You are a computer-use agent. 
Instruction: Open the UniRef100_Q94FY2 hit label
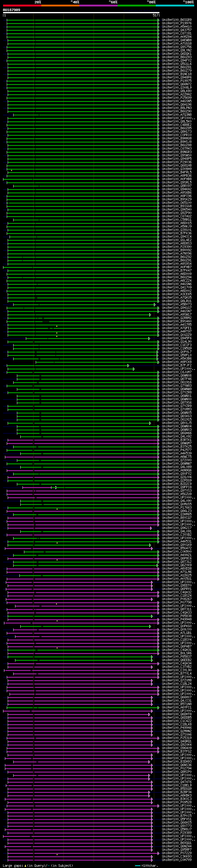tap(177, 60)
